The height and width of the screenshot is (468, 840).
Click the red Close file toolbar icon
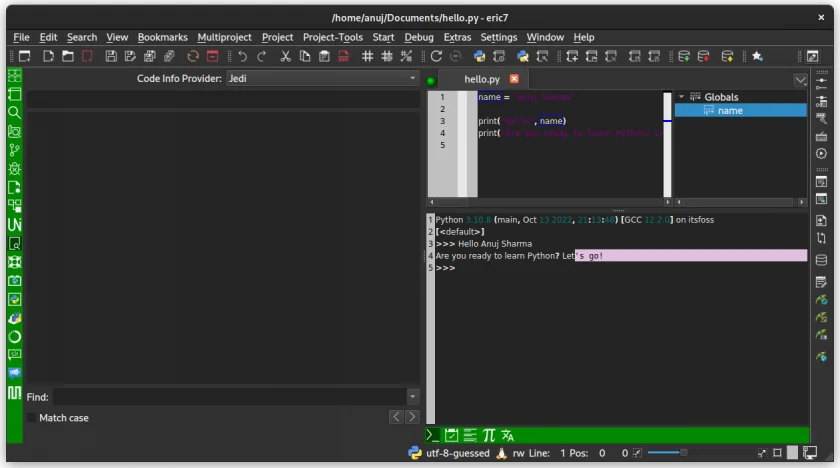[x=87, y=56]
